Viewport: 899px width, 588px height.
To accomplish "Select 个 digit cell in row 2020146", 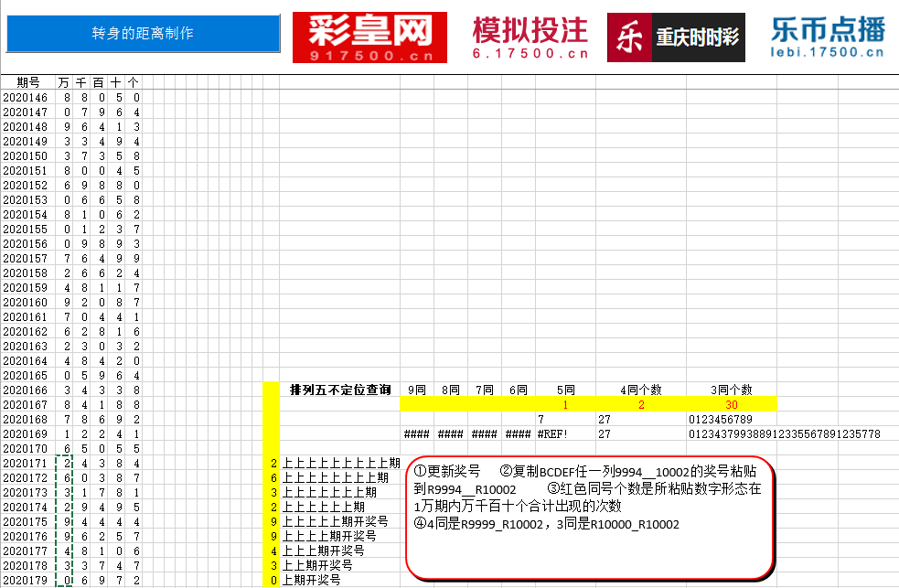I will (133, 98).
